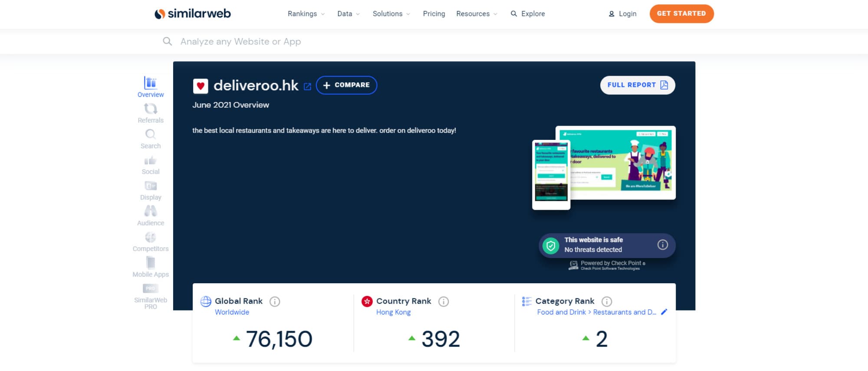Click global rank value 76,150
This screenshot has width=868, height=371.
coord(279,339)
